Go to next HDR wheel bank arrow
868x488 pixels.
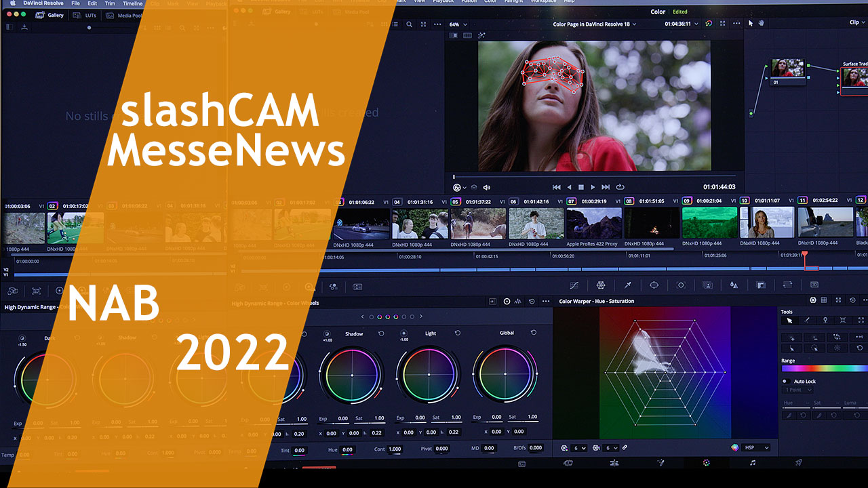(421, 317)
